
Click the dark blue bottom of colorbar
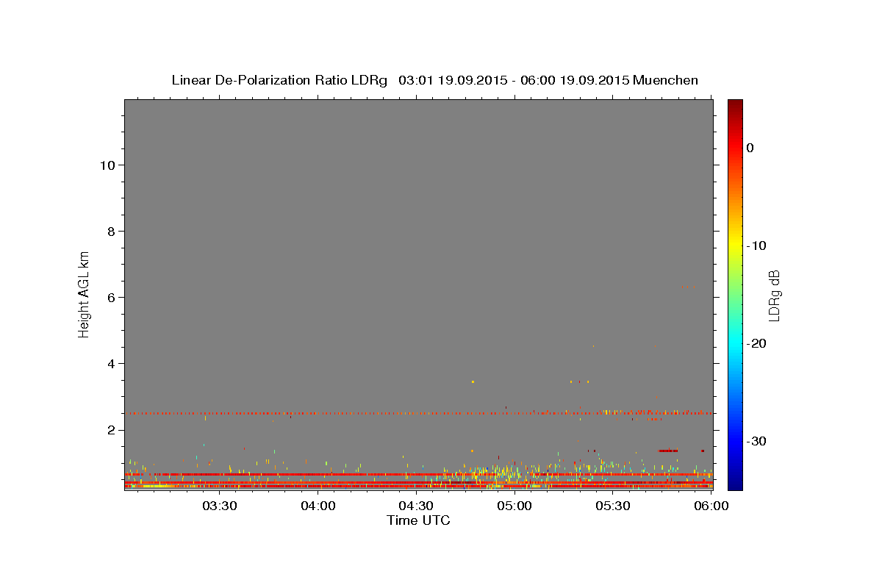(735, 485)
